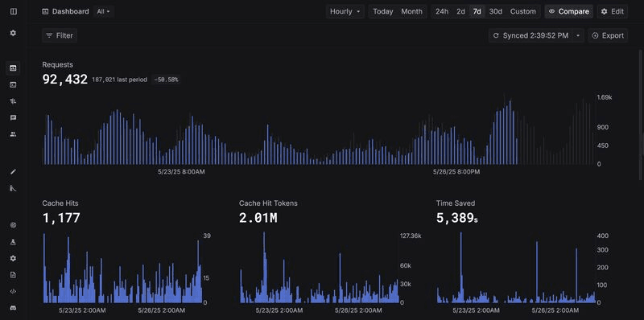Open the All dashboard dropdown

coord(104,11)
